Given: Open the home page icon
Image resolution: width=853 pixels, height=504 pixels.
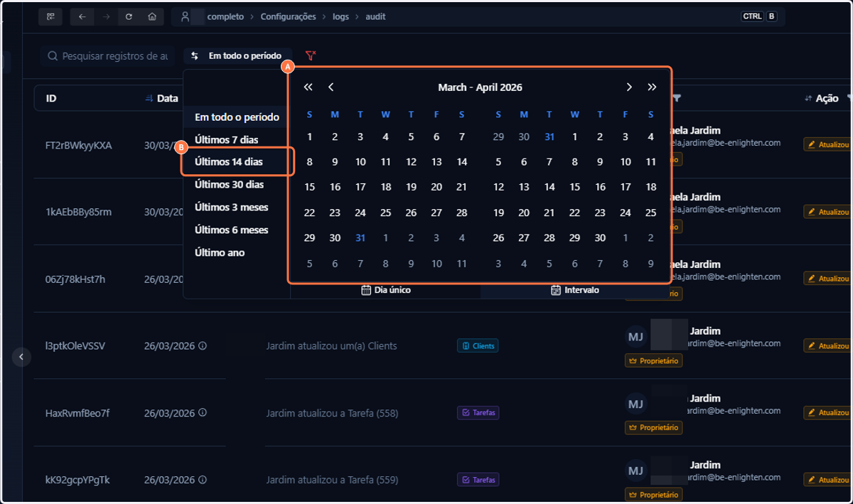Looking at the screenshot, I should pos(152,16).
